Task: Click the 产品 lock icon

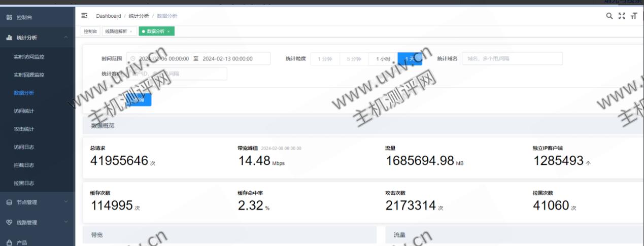Action: point(9,243)
